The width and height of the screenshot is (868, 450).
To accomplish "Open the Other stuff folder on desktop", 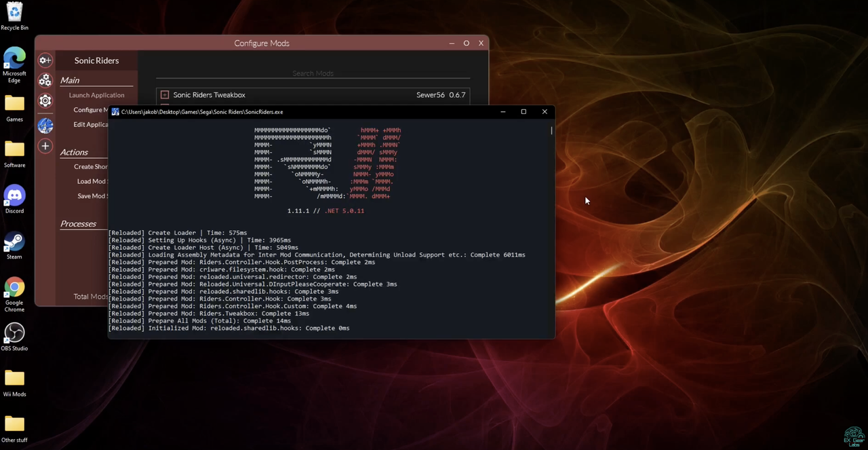I will (x=14, y=429).
